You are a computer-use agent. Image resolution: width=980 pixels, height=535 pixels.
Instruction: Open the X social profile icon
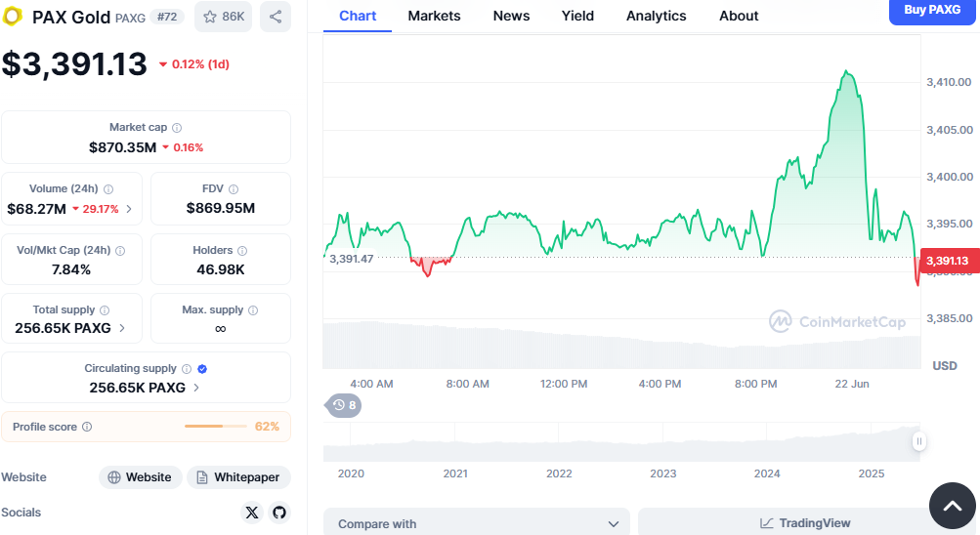[x=252, y=513]
